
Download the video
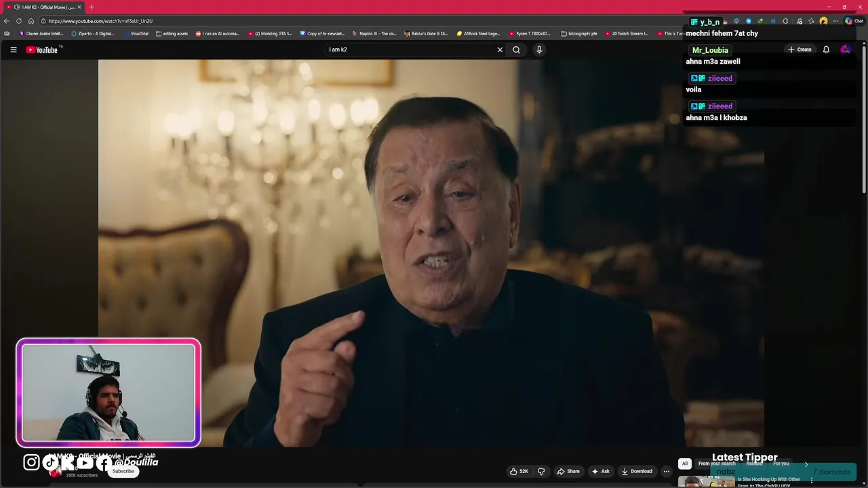(637, 471)
